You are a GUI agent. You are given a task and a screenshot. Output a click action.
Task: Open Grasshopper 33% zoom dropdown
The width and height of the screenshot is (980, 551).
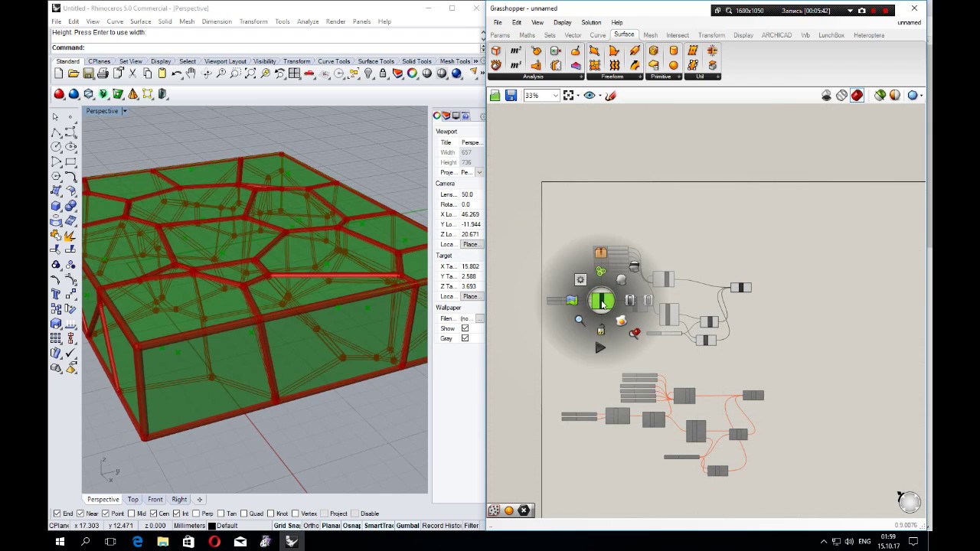coord(556,96)
